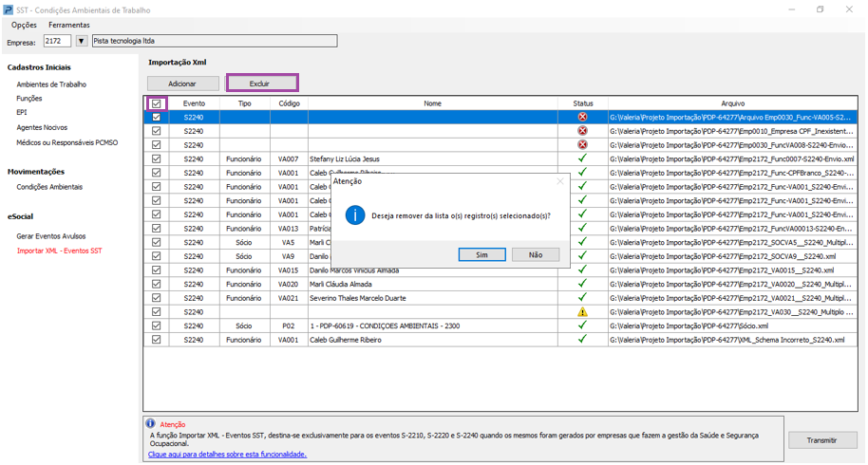Click the Empresa code field 2172
Image resolution: width=868 pixels, height=465 pixels.
(x=56, y=42)
